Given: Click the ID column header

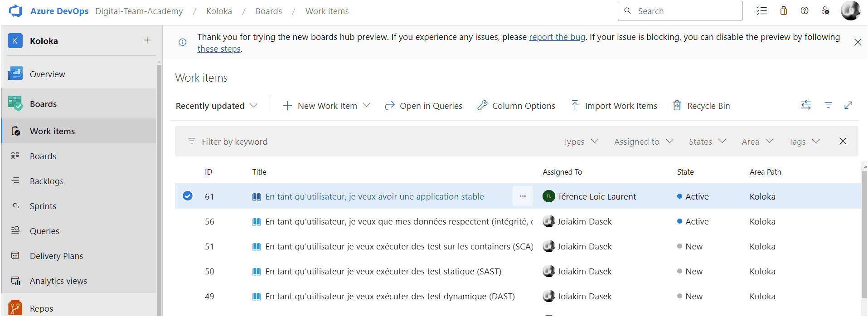Looking at the screenshot, I should (209, 172).
